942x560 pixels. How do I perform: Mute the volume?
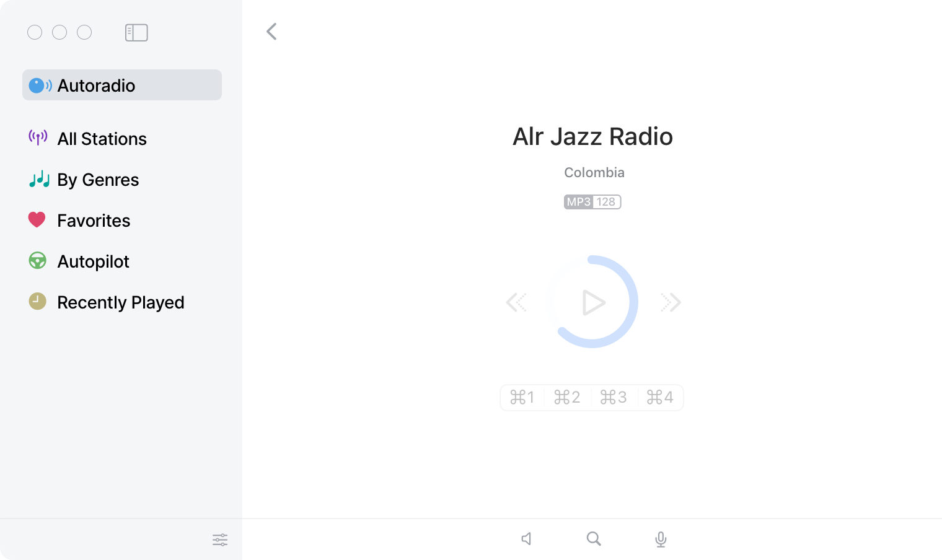[x=526, y=539]
